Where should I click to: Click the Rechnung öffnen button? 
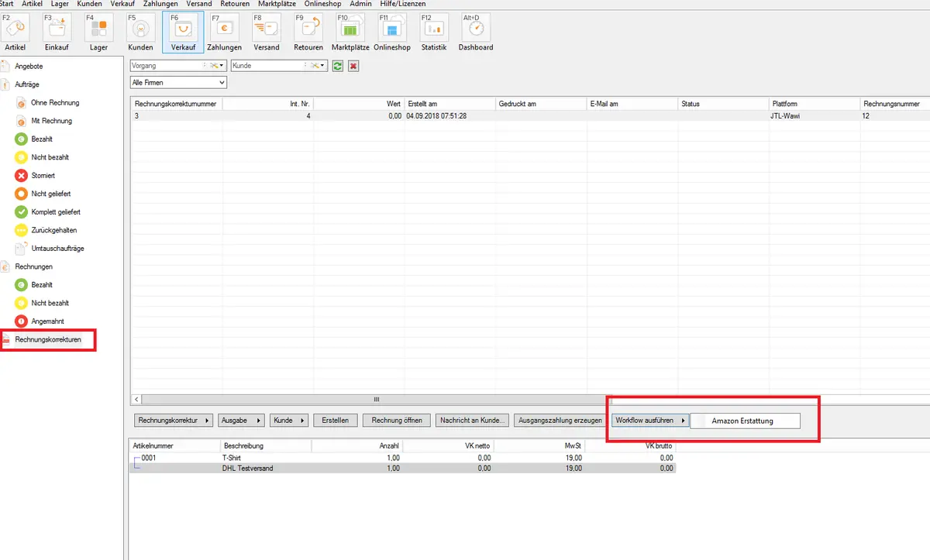pos(397,420)
